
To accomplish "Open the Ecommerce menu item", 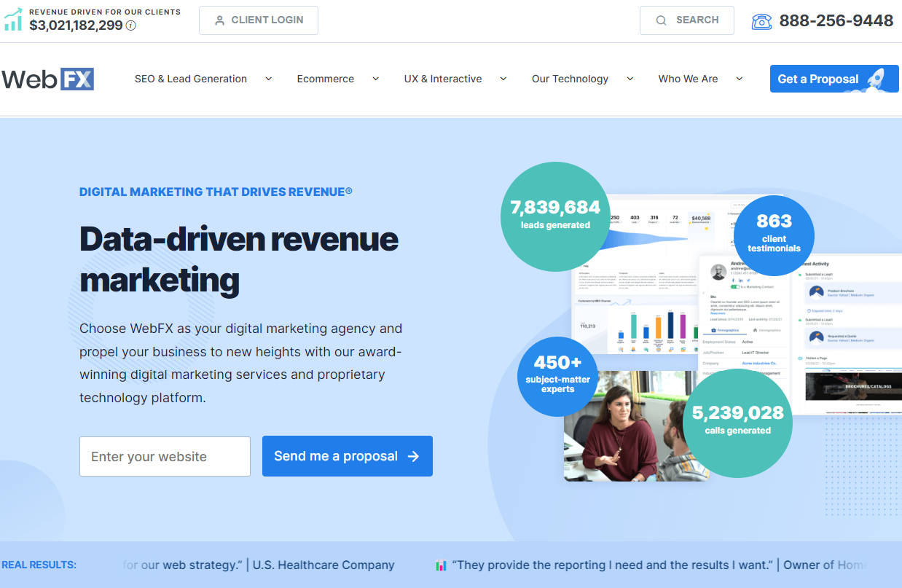I will (x=326, y=79).
